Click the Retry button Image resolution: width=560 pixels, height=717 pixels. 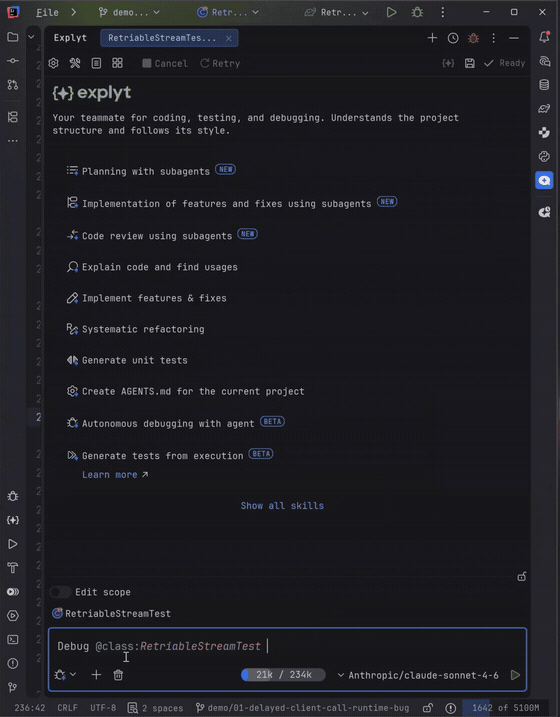(220, 63)
